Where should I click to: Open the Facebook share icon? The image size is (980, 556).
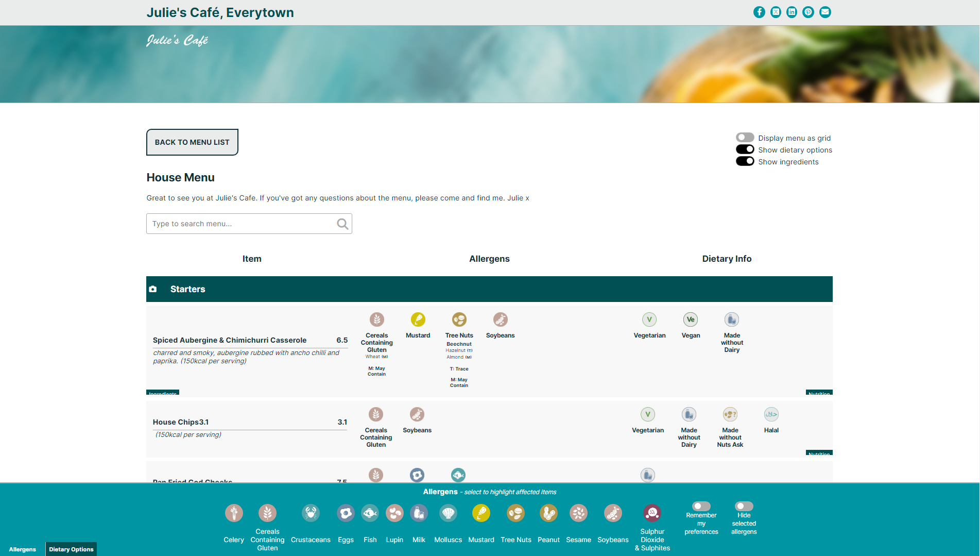(x=759, y=12)
